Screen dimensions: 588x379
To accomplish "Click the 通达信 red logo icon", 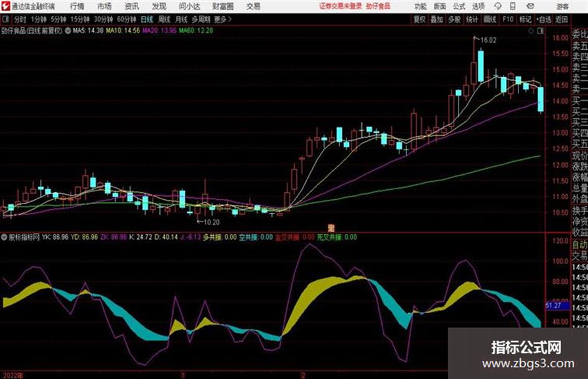I will coord(5,6).
